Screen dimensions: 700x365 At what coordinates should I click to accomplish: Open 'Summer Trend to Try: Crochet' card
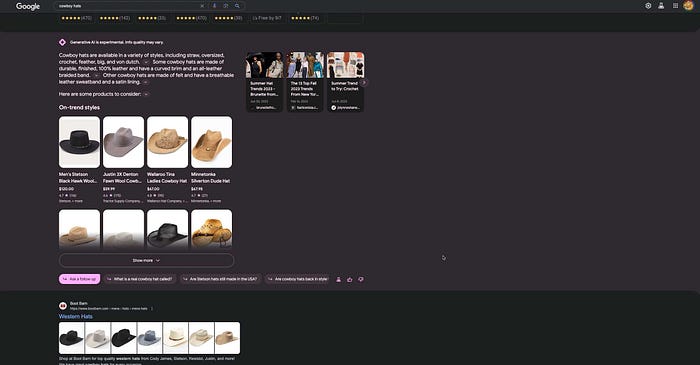pos(346,82)
